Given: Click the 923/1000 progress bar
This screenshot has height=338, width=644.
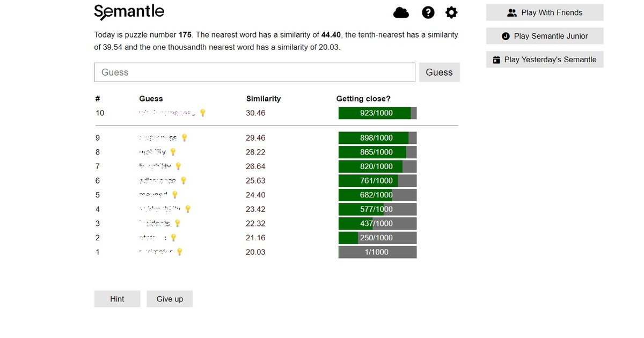Looking at the screenshot, I should pos(377,113).
